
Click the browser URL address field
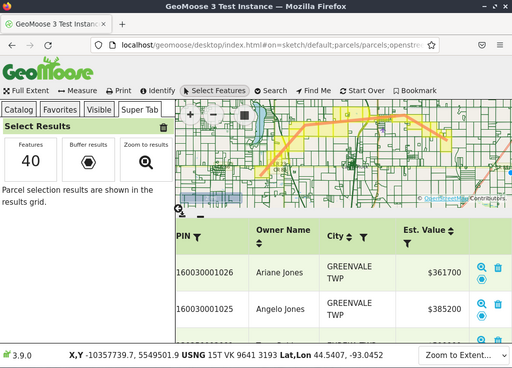pos(272,45)
